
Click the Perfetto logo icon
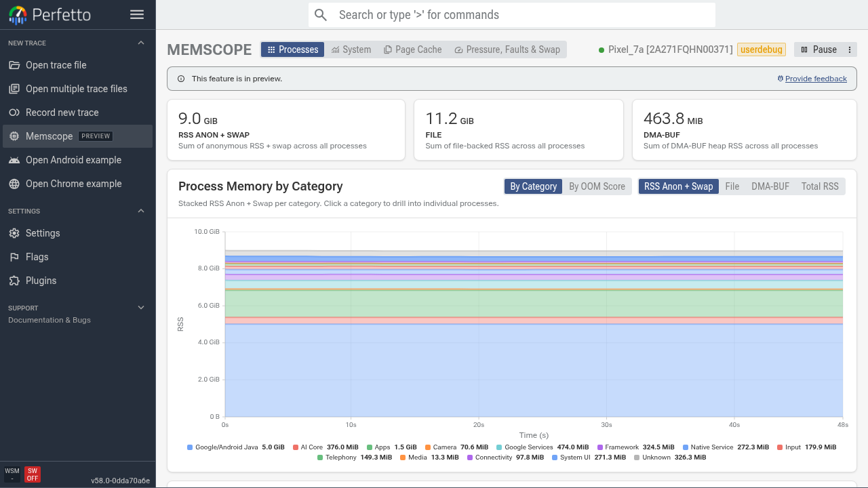pyautogui.click(x=18, y=15)
